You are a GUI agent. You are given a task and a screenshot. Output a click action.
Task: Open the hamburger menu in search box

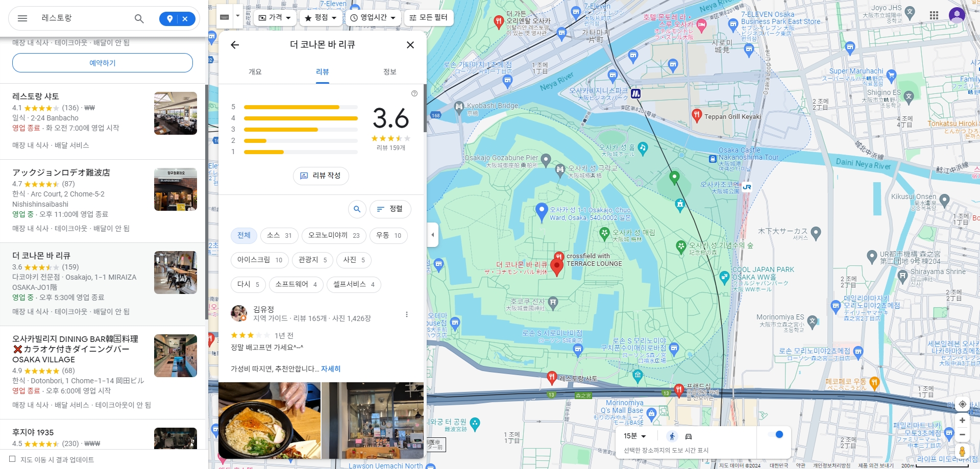pyautogui.click(x=22, y=18)
